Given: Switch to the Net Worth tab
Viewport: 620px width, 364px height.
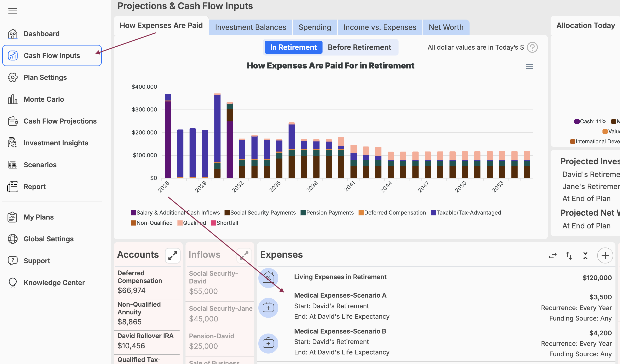Looking at the screenshot, I should [x=446, y=27].
